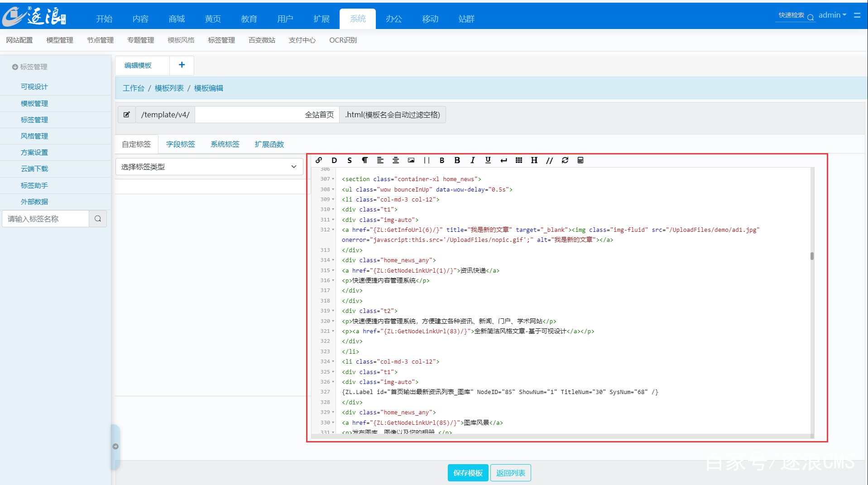Fold code at line 324 arrow

[x=333, y=361]
